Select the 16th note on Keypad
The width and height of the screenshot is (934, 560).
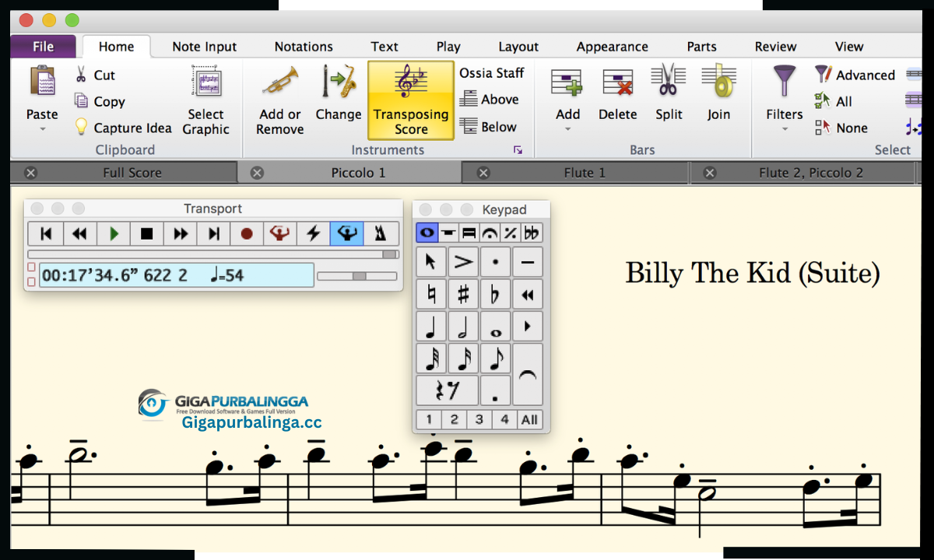[x=463, y=359]
